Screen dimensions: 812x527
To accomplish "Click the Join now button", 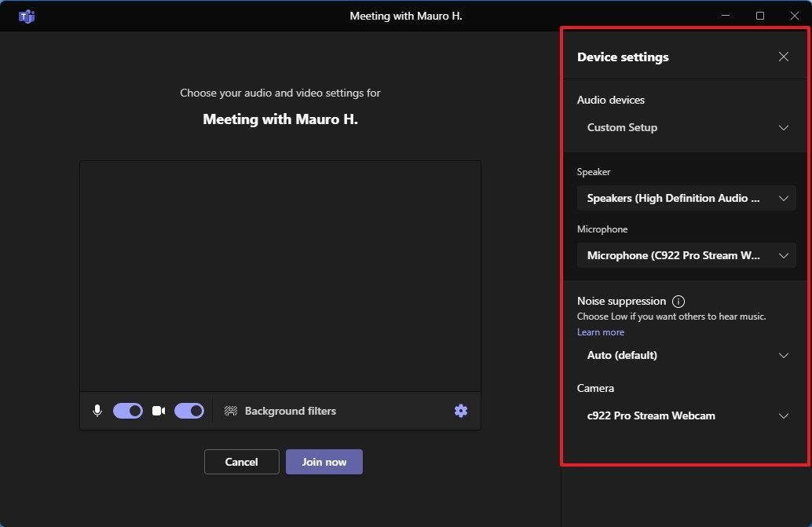I will [324, 461].
